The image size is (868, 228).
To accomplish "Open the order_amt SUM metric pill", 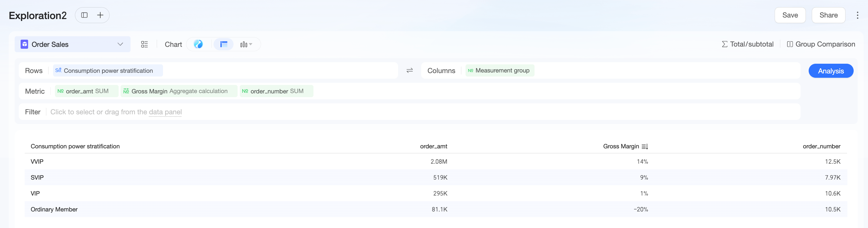I will click(86, 91).
